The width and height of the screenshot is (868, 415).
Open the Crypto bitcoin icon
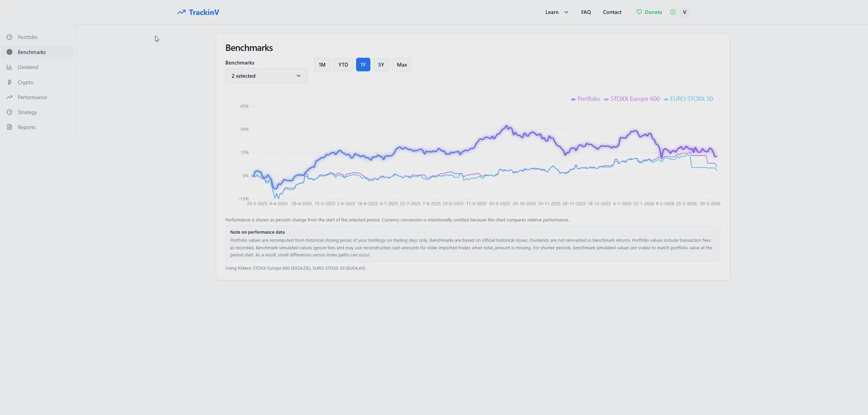tap(9, 82)
